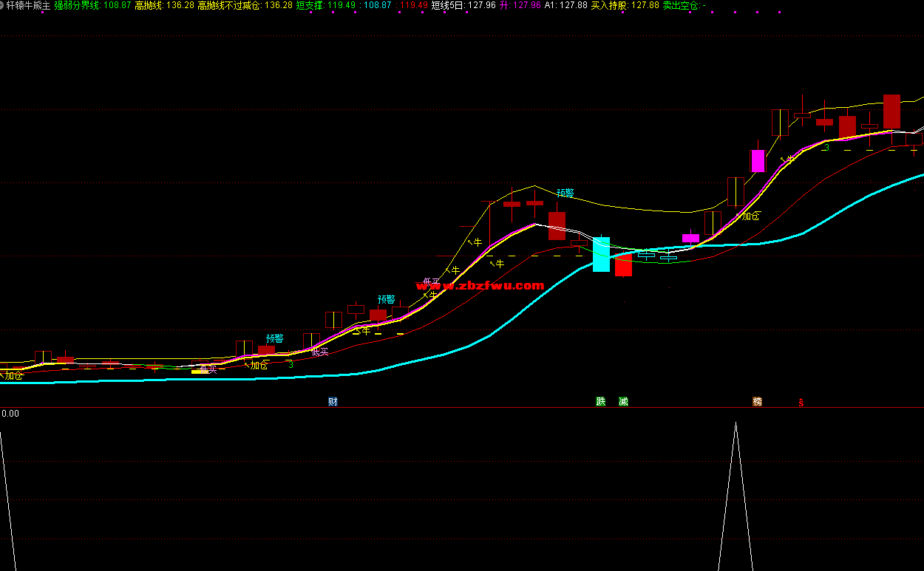Click the 强弱分界线 indicator label
The width and height of the screenshot is (924, 571).
[x=78, y=5]
